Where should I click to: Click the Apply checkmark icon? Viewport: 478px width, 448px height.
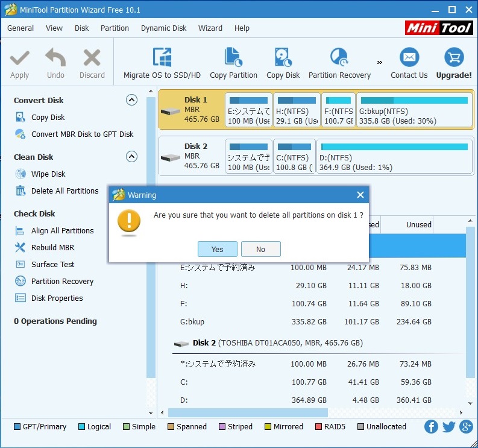pos(19,58)
